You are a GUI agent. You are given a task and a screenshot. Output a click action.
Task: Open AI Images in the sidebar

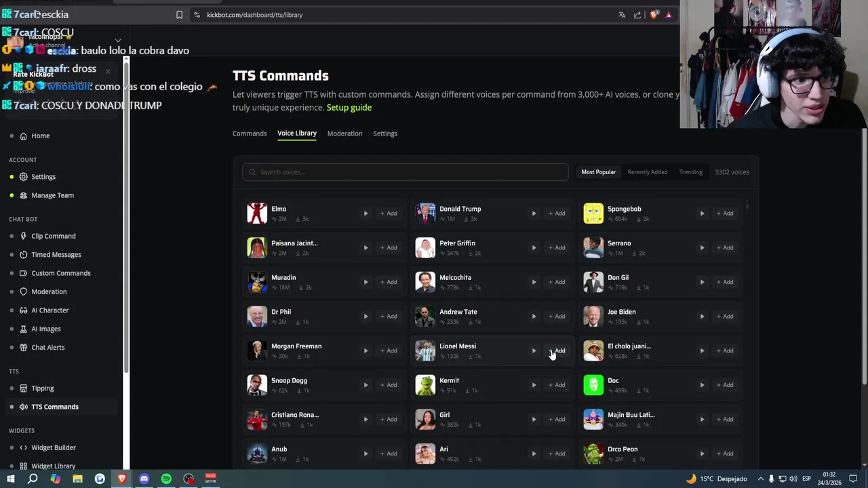click(x=46, y=329)
